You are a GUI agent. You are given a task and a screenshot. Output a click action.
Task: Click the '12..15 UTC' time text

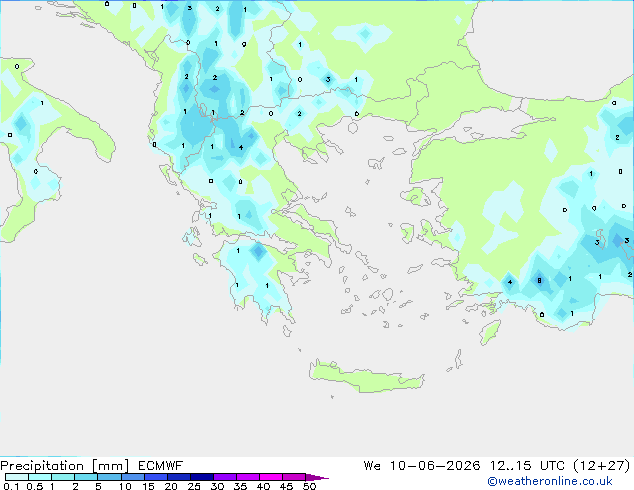click(527, 466)
